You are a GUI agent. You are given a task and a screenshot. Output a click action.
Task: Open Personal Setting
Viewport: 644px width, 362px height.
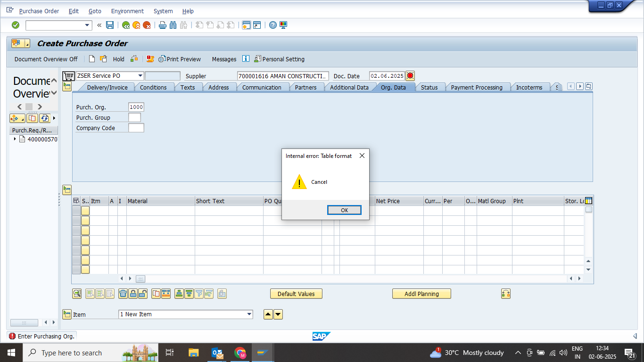(x=279, y=59)
